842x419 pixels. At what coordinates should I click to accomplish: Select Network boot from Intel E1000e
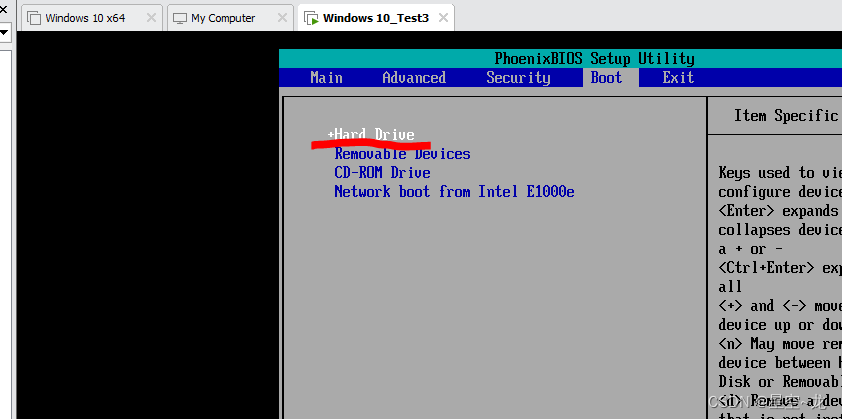pos(454,192)
